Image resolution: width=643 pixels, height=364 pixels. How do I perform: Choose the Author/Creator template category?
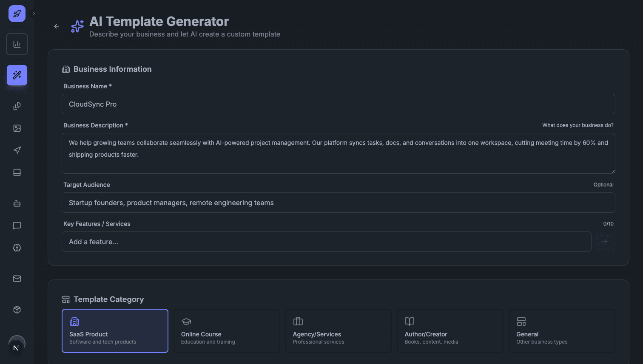(x=450, y=331)
